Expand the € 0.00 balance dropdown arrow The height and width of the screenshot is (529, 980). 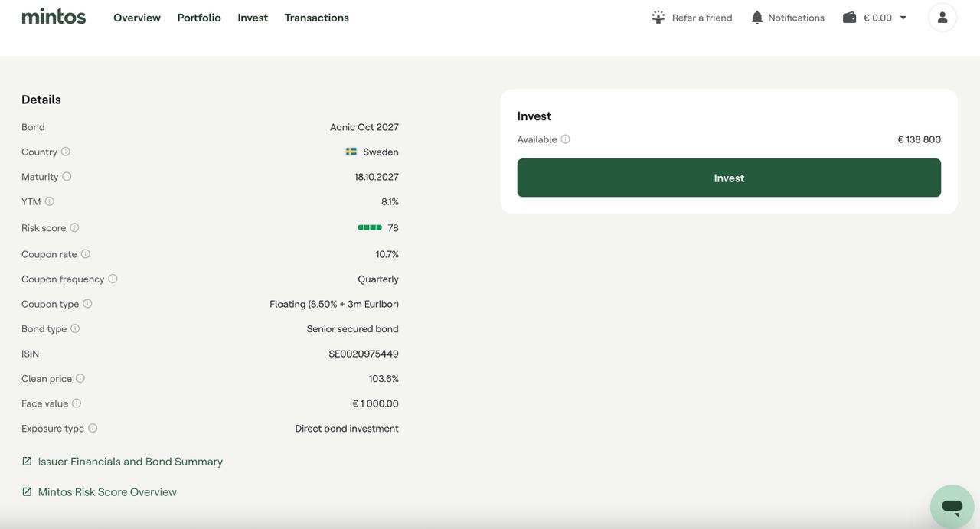click(x=903, y=18)
